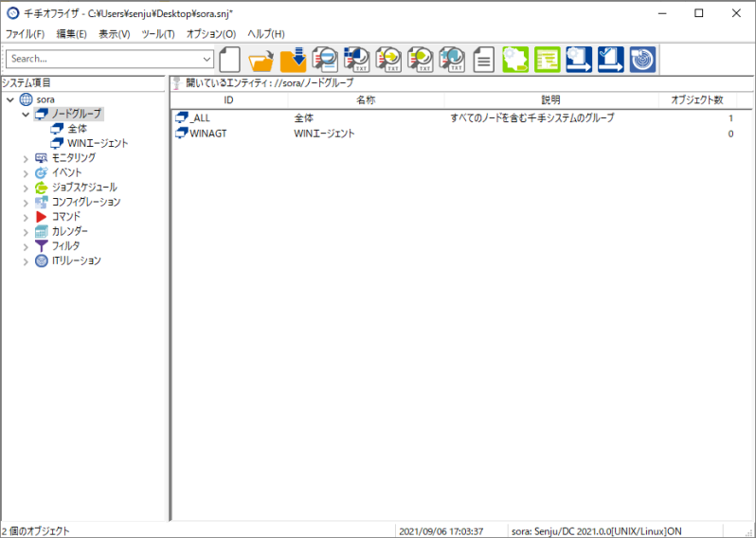
Task: Click the 全体 name cell in the list
Action: pyautogui.click(x=304, y=118)
